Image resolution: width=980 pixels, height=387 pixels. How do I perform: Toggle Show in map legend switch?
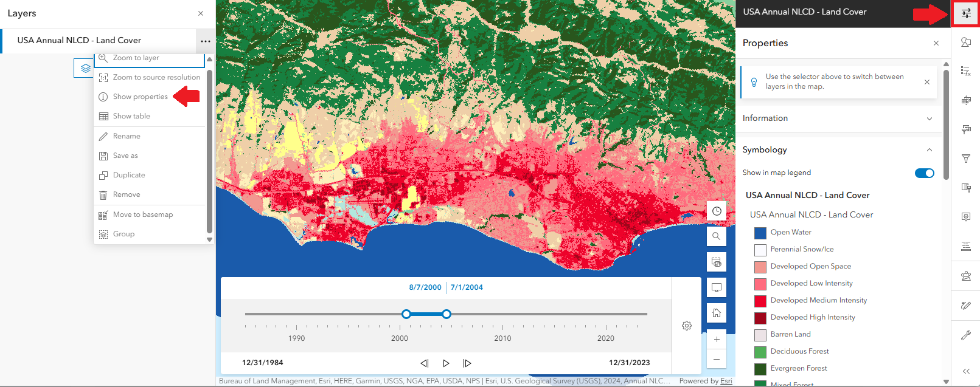point(924,173)
